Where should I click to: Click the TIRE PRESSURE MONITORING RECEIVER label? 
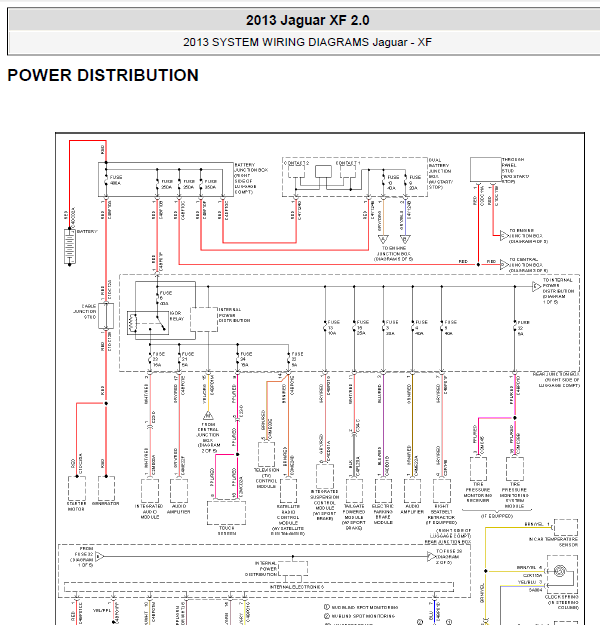tap(478, 492)
